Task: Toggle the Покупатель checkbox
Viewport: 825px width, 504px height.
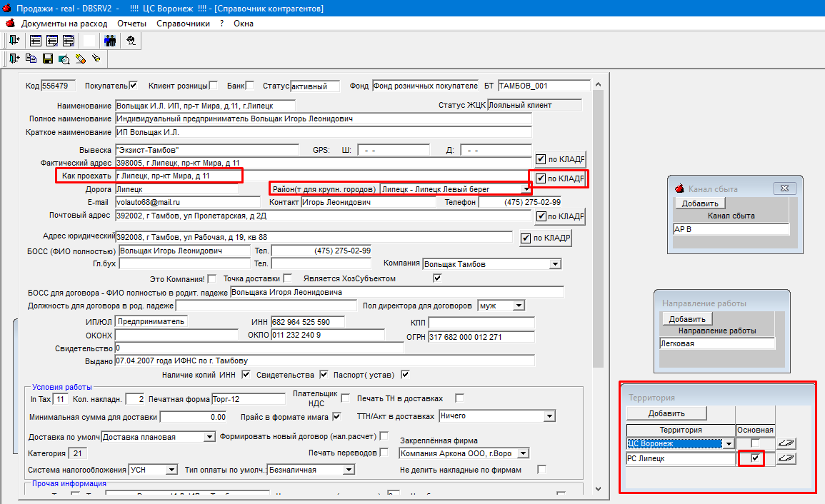Action: [x=134, y=85]
